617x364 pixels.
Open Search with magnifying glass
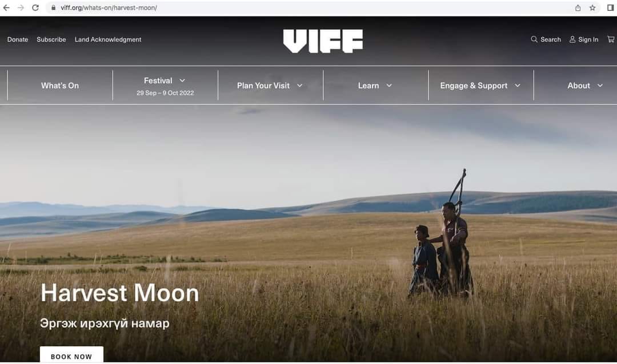tap(546, 39)
